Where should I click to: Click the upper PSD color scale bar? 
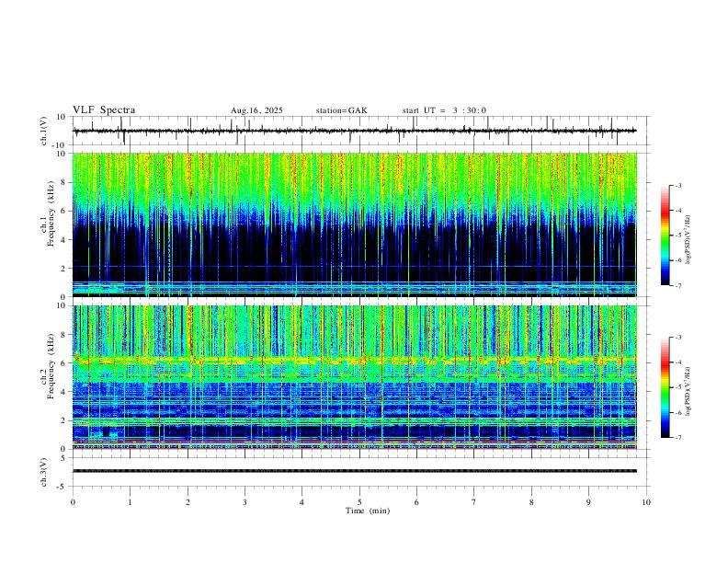665,236
